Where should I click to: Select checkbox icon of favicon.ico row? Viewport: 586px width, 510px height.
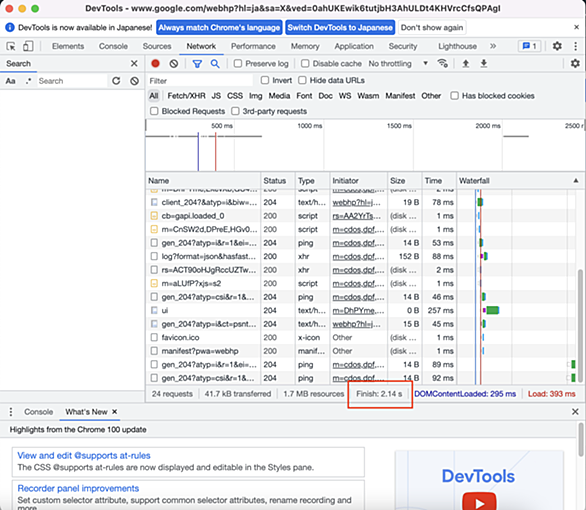tap(154, 337)
